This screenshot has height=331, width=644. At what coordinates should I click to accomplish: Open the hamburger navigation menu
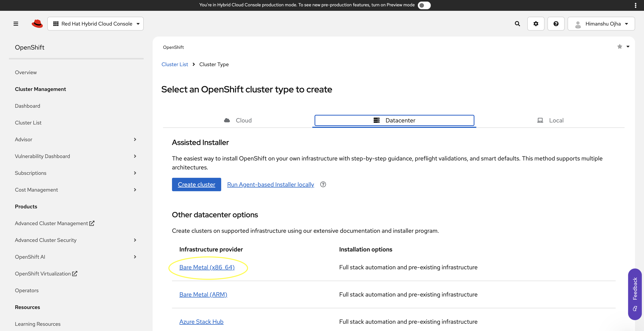[15, 23]
